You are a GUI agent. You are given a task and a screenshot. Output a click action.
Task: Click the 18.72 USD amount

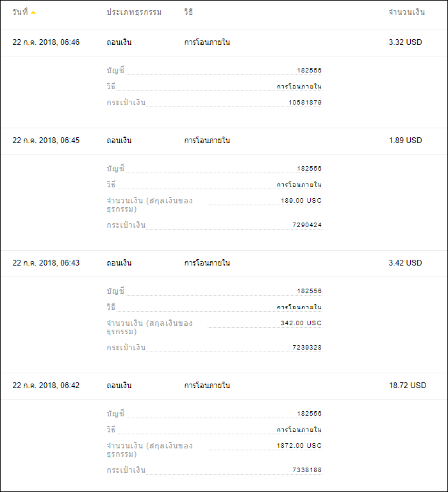click(x=407, y=386)
